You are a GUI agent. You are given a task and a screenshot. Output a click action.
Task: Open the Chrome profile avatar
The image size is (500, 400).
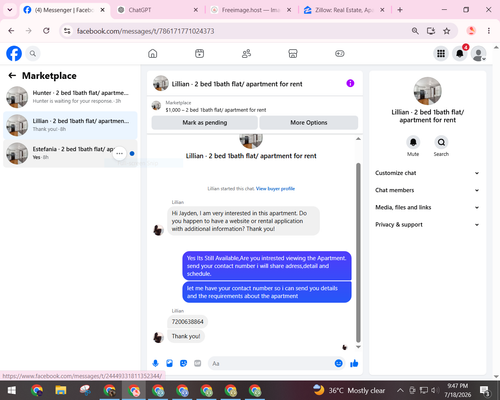click(x=471, y=31)
